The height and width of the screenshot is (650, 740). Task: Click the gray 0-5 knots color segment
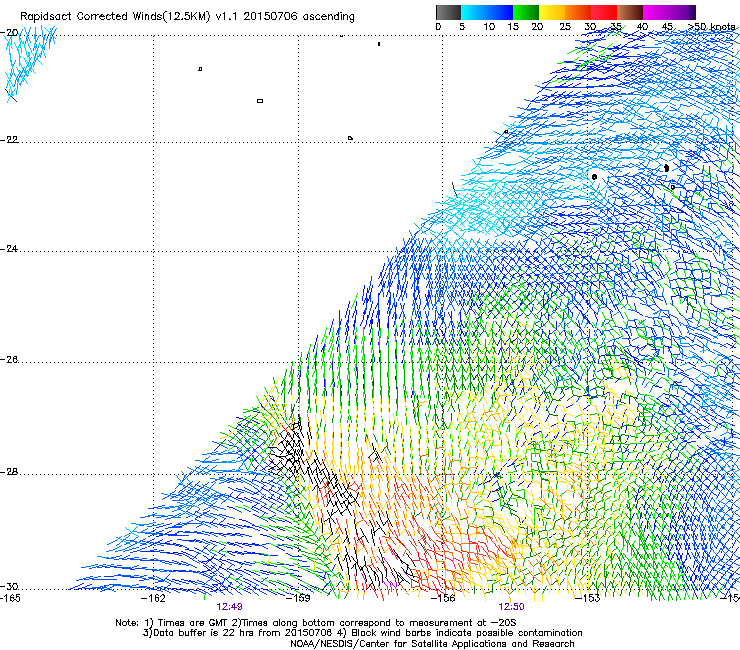(448, 12)
